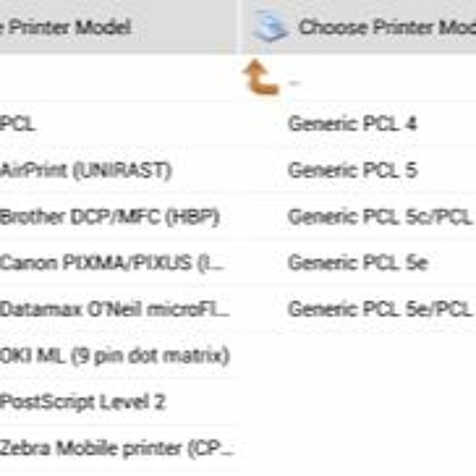476x476 pixels.
Task: Select Generic PCL 4 printer model
Action: pos(352,124)
